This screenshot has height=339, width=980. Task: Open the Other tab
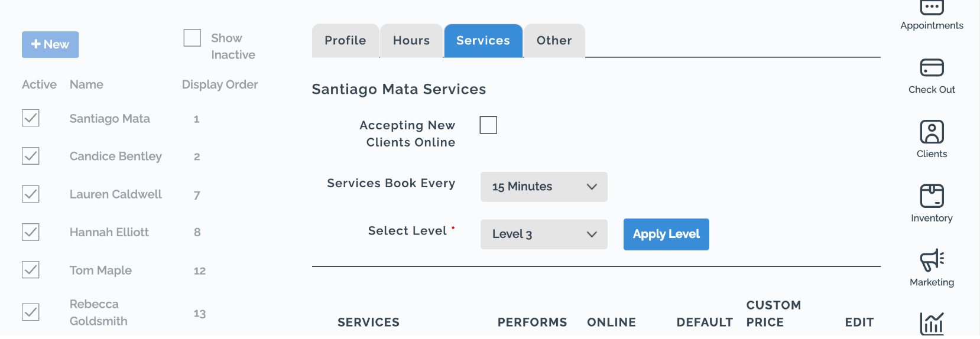click(554, 41)
